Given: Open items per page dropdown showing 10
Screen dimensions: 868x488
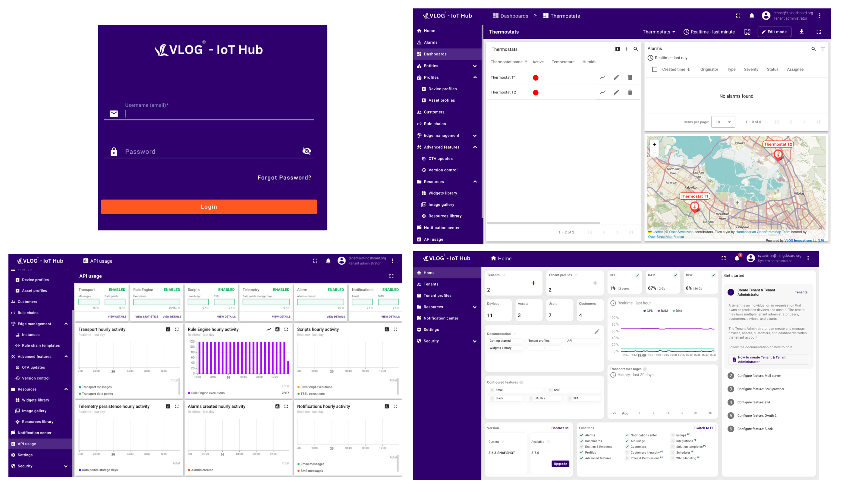Looking at the screenshot, I should 723,122.
